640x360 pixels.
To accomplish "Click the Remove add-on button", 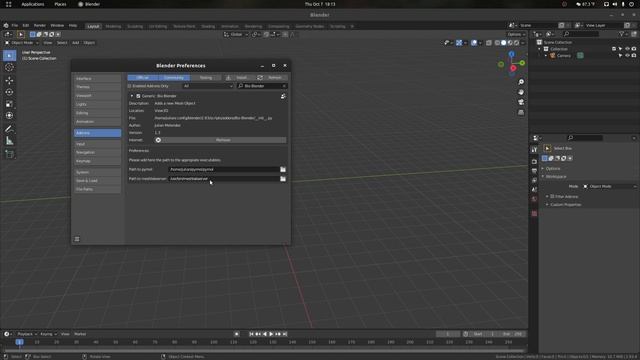I will pos(223,140).
